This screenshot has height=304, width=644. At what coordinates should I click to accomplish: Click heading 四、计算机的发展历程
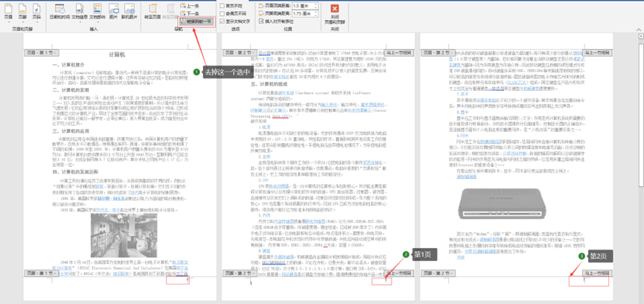[76, 171]
